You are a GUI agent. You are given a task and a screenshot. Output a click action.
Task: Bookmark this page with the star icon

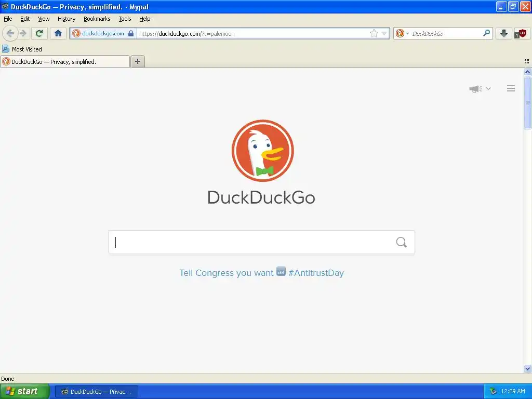374,33
